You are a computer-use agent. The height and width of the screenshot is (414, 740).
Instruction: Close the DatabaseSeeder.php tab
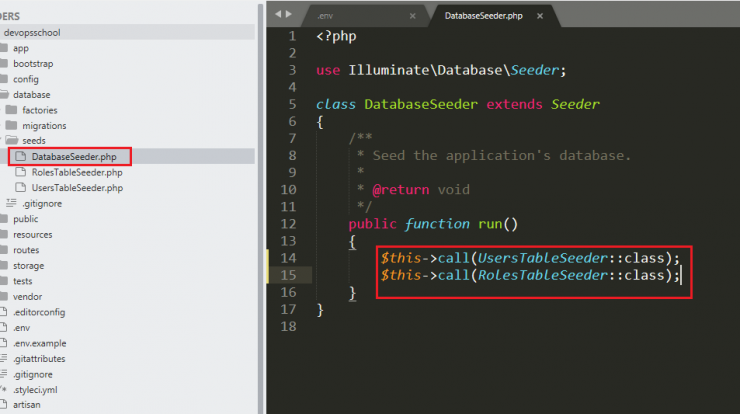click(x=540, y=16)
